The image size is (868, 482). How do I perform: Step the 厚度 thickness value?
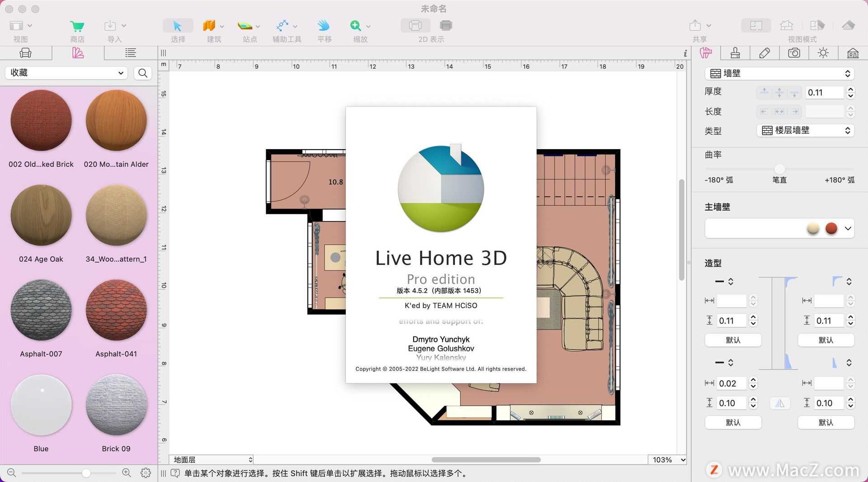(850, 93)
